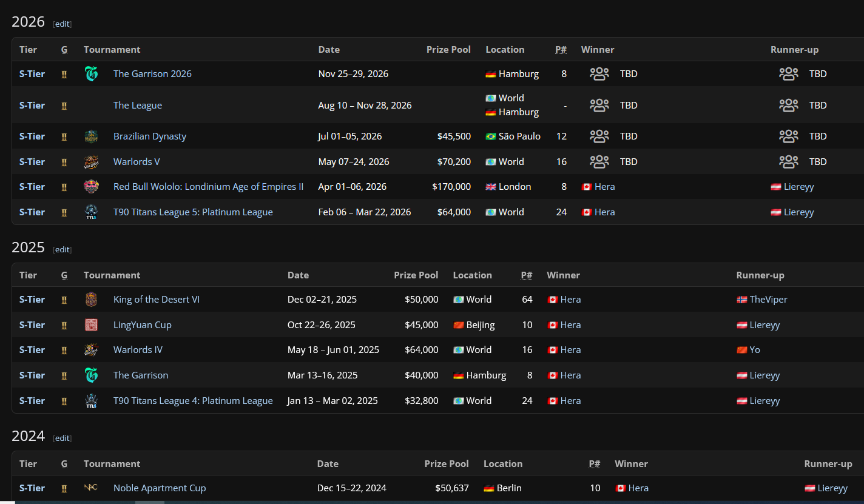Click the Chinese flag beside Beijing

click(x=459, y=325)
